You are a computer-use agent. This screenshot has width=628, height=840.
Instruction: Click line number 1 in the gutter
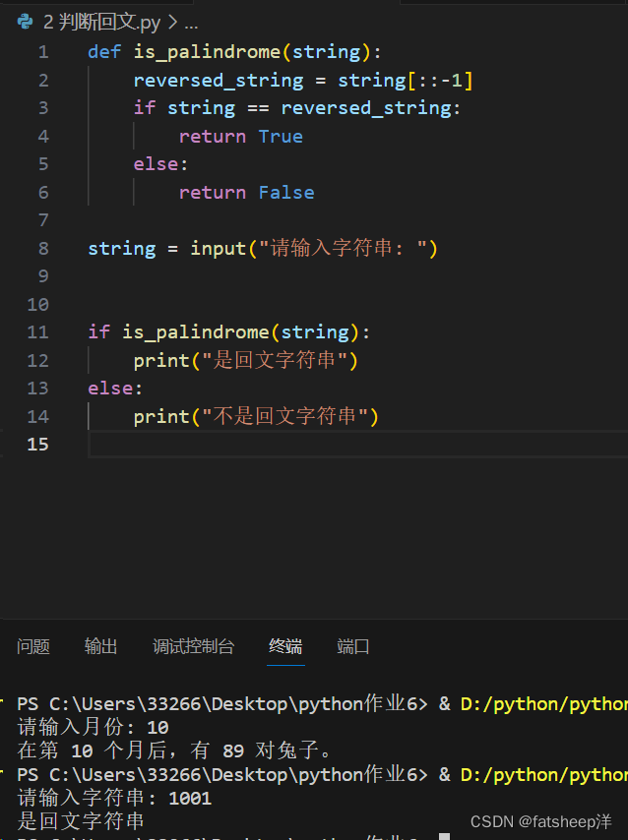(43, 52)
